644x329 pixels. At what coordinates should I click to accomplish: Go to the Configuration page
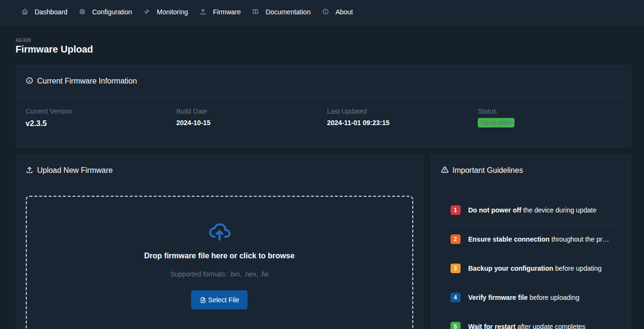coord(112,12)
